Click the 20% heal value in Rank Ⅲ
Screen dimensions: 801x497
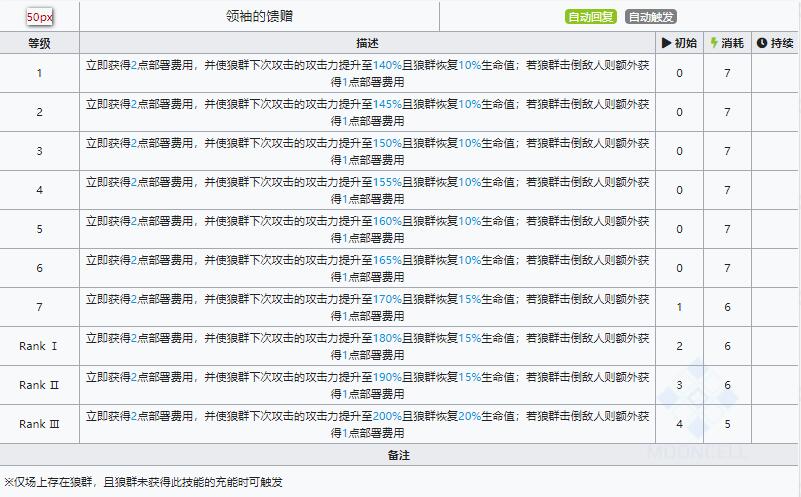tap(469, 416)
